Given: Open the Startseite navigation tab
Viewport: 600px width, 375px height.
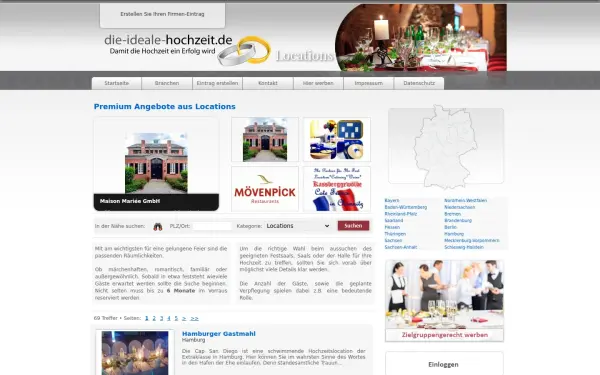Looking at the screenshot, I should point(117,83).
